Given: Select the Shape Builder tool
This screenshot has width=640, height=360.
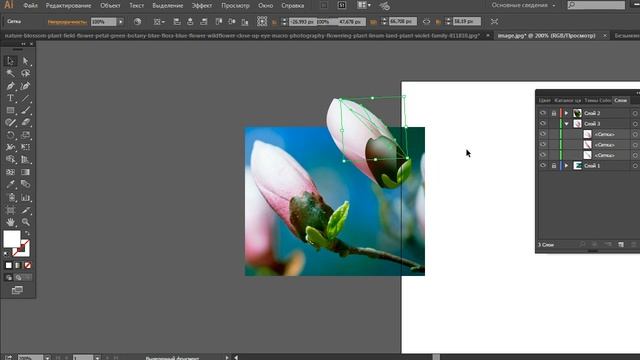Looking at the screenshot, I should point(10,160).
